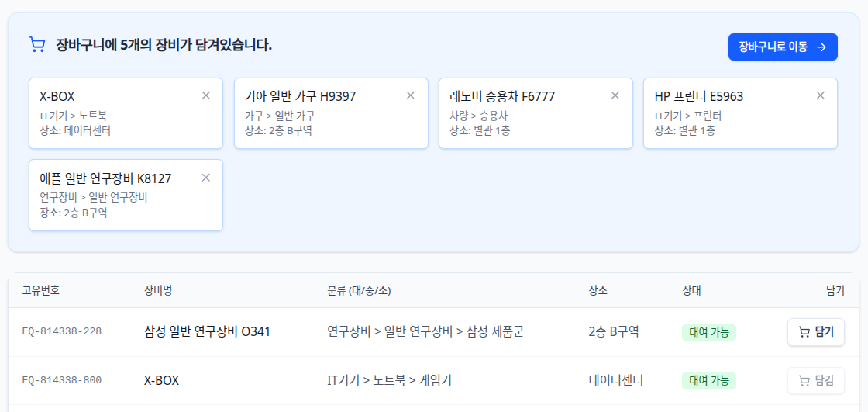Select equipment ID EQ-814338-228
The image size is (868, 412).
point(62,331)
